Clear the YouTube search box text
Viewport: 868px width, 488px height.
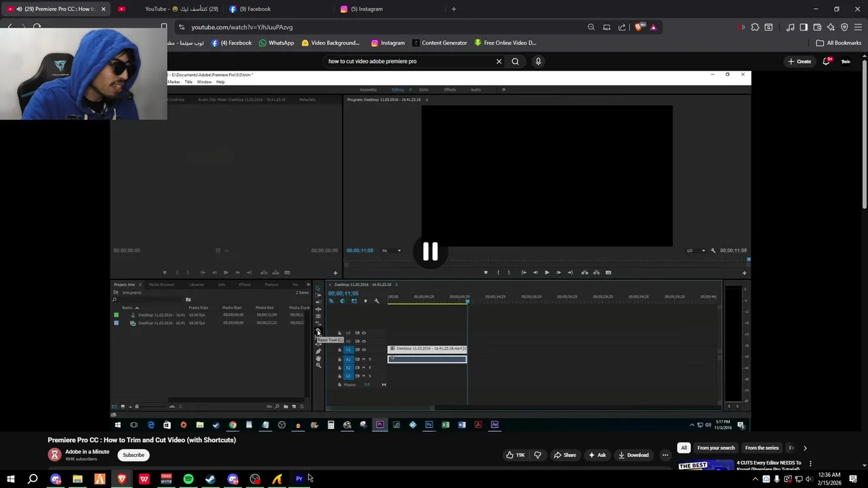pos(499,61)
